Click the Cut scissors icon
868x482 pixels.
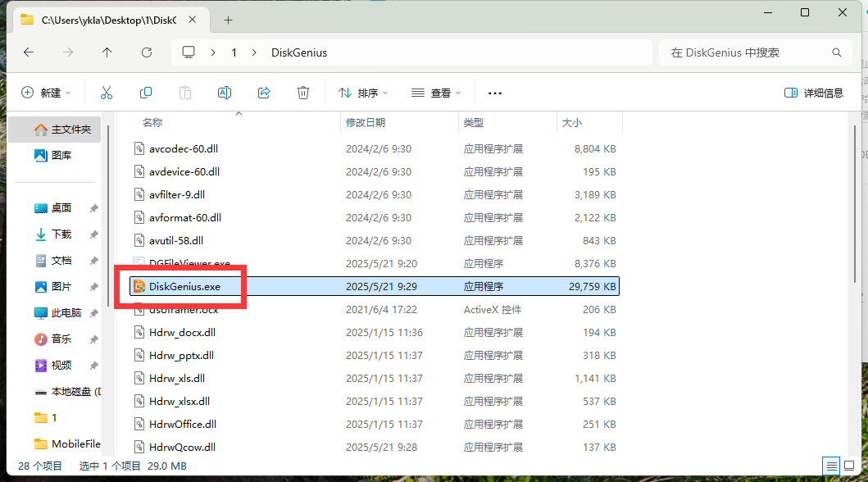107,93
